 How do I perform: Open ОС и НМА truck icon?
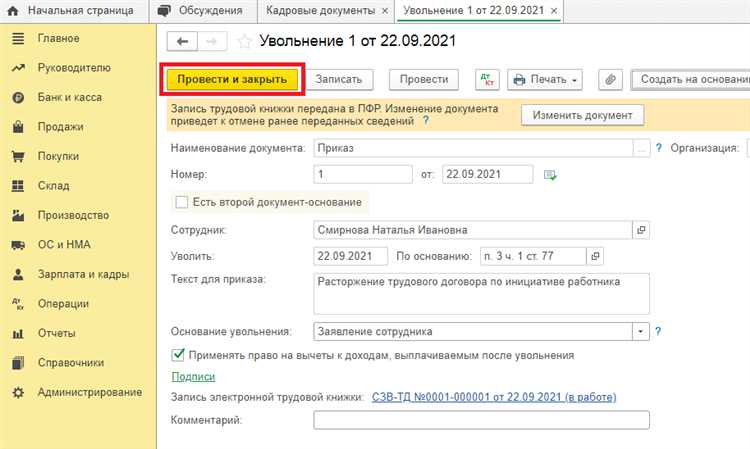point(18,245)
